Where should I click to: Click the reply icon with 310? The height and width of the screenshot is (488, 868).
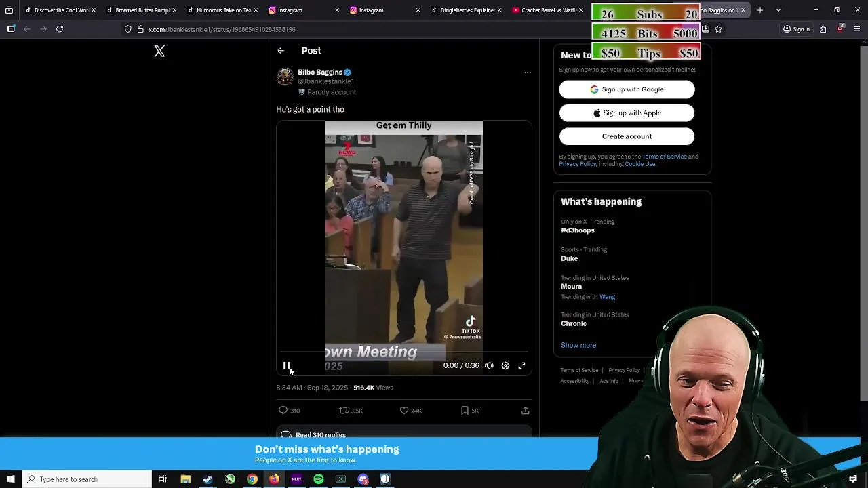pos(283,411)
